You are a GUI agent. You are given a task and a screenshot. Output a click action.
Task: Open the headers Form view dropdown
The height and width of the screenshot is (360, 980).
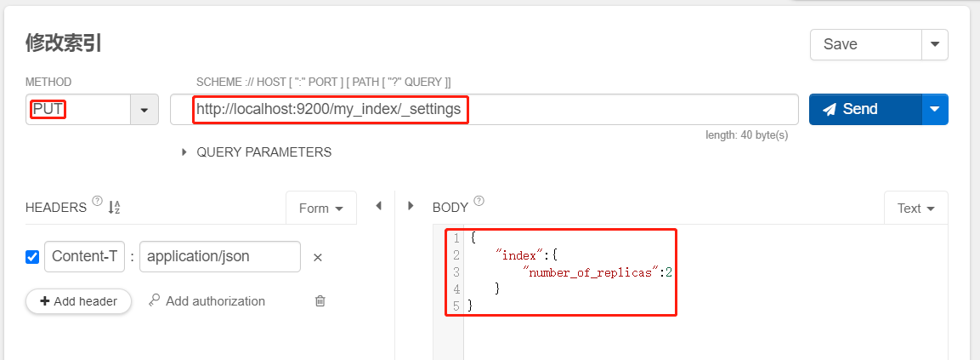[321, 208]
